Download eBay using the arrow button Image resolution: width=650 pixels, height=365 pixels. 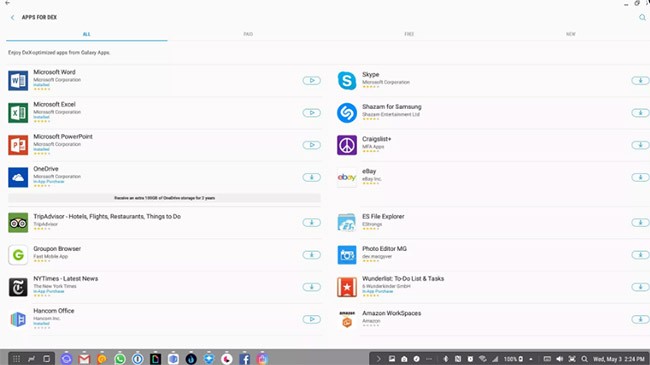click(640, 177)
